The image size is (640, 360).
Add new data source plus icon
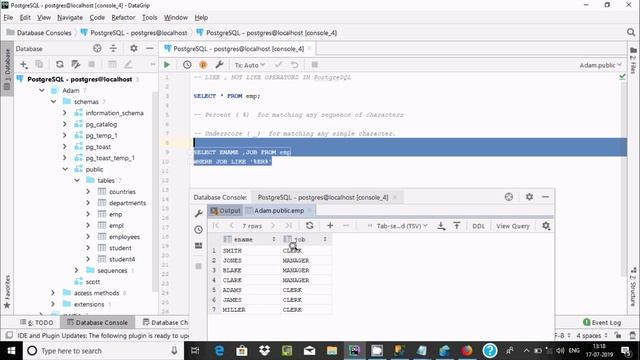click(24, 64)
